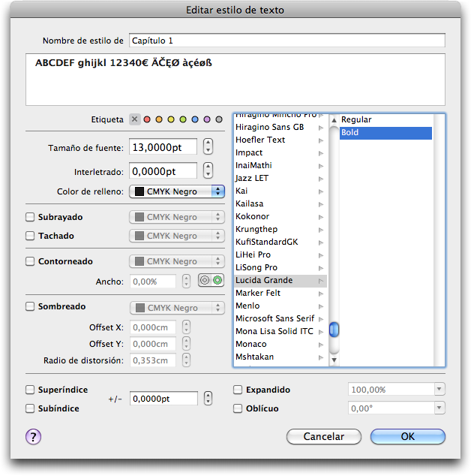Pick the Marker Felt font
This screenshot has height=476, width=471.
coord(280,293)
